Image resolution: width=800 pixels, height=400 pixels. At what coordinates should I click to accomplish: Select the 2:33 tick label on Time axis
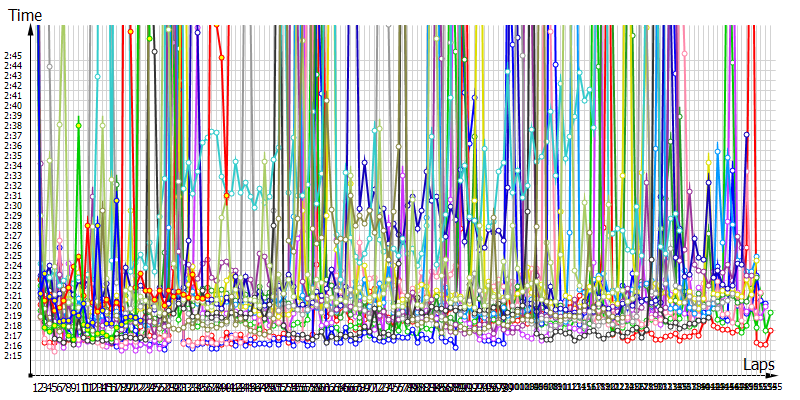12,176
